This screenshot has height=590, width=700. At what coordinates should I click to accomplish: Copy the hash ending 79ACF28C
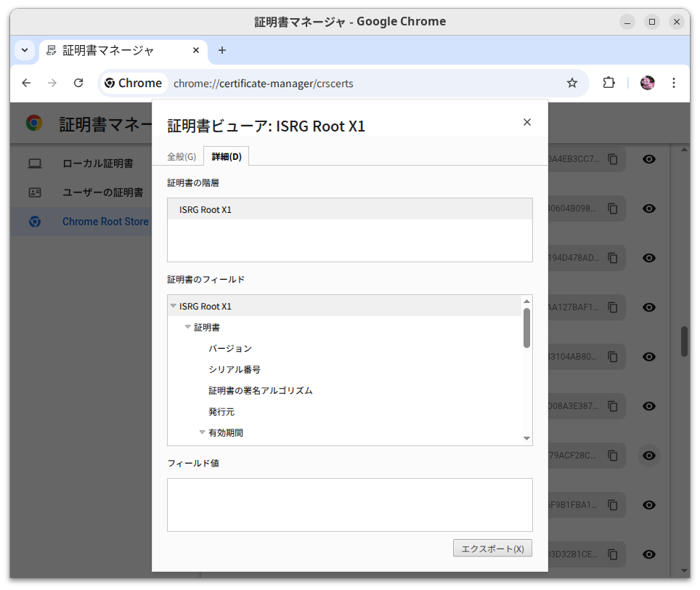[x=613, y=456]
